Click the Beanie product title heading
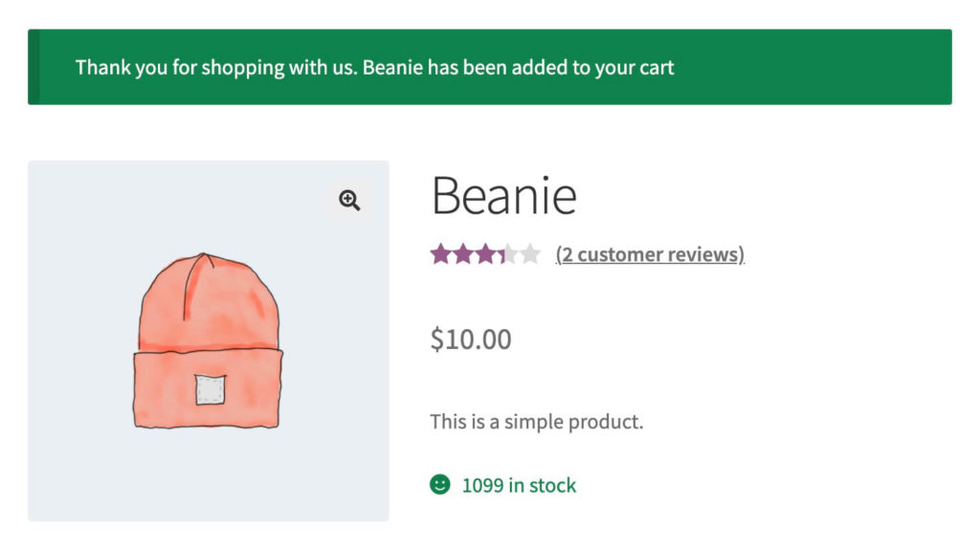The image size is (980, 548). 503,196
